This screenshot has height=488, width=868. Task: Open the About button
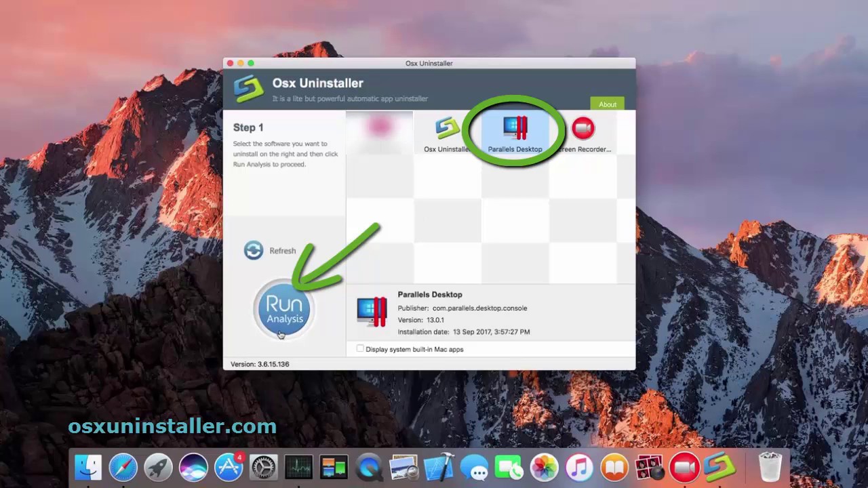click(608, 104)
